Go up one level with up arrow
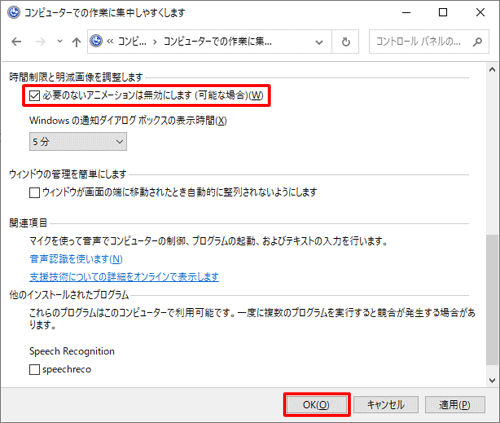 [76, 42]
